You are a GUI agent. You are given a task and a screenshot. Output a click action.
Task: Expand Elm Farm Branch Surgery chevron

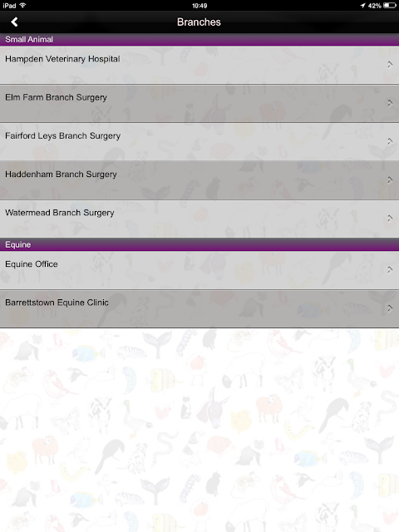pyautogui.click(x=390, y=103)
